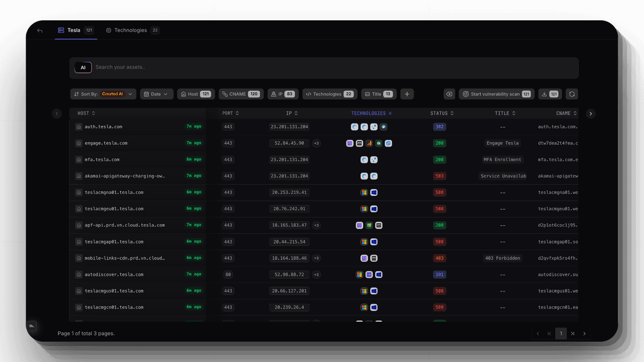The width and height of the screenshot is (644, 362).
Task: Click the Start vulnerability scan button
Action: click(496, 94)
